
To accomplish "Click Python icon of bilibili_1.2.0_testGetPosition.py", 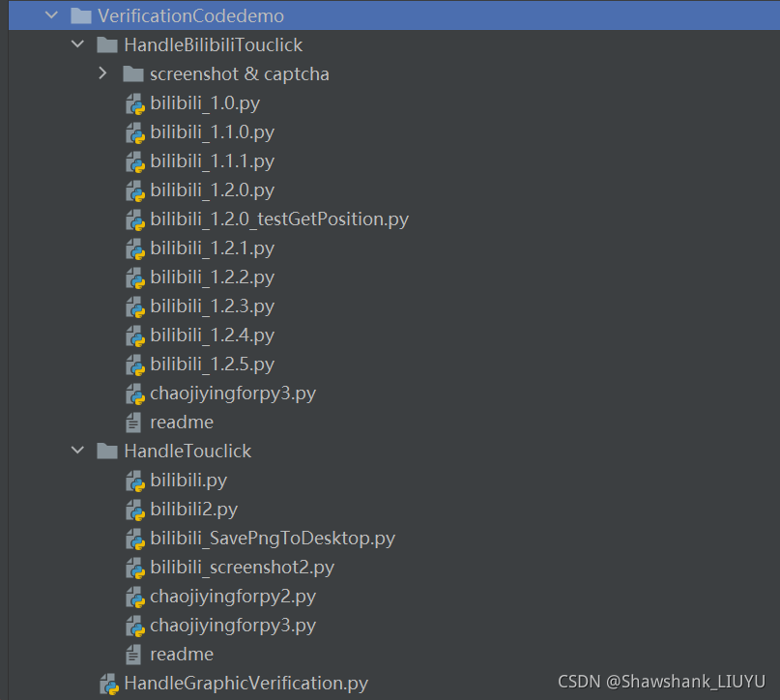I will tap(134, 219).
